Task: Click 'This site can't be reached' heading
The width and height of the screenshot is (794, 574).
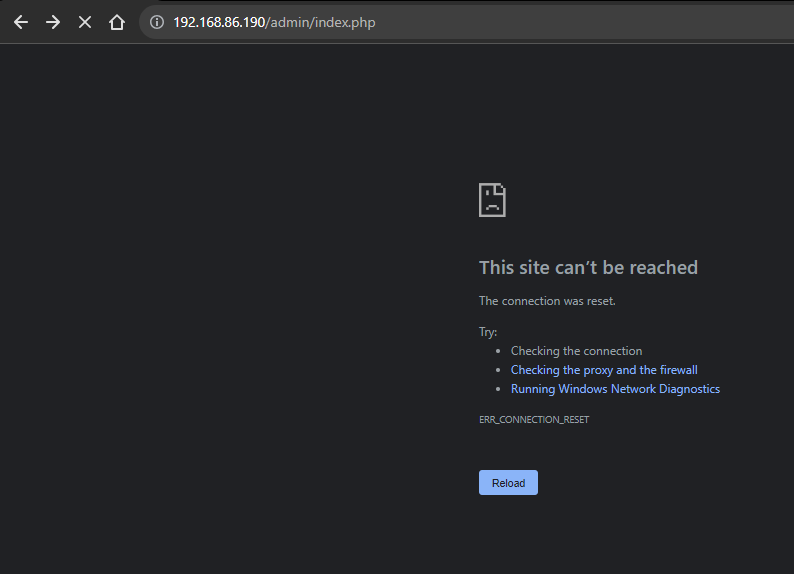Action: click(588, 267)
